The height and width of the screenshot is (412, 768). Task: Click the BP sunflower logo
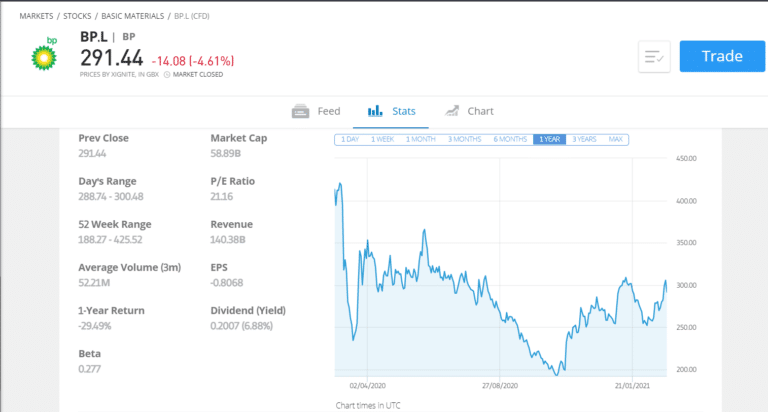(x=44, y=54)
